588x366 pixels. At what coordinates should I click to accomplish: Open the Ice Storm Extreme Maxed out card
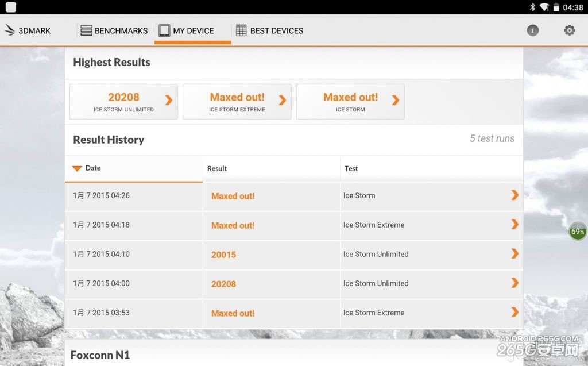pyautogui.click(x=237, y=101)
